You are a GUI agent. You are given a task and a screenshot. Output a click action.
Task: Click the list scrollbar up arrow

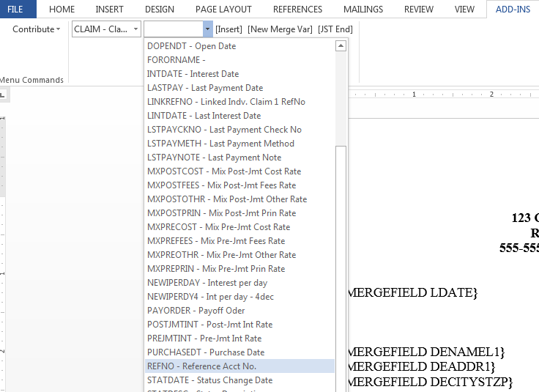(341, 46)
